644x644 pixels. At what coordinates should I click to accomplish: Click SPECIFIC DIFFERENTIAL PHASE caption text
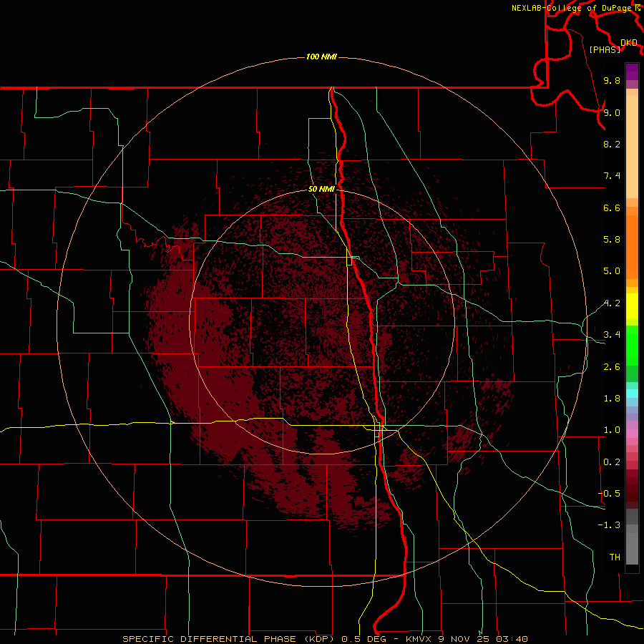coord(209,639)
